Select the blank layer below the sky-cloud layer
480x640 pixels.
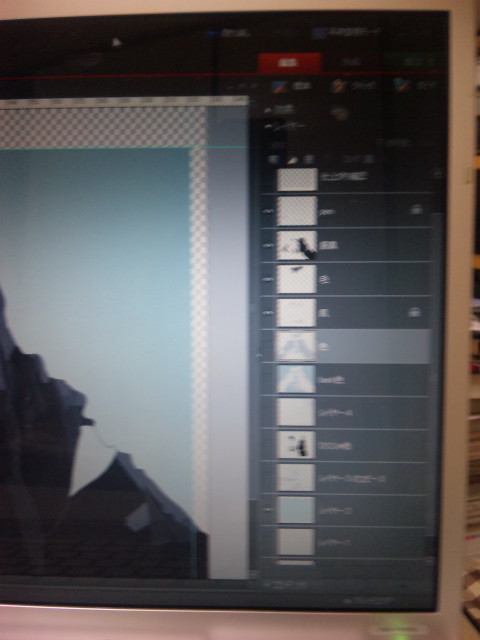click(345, 412)
